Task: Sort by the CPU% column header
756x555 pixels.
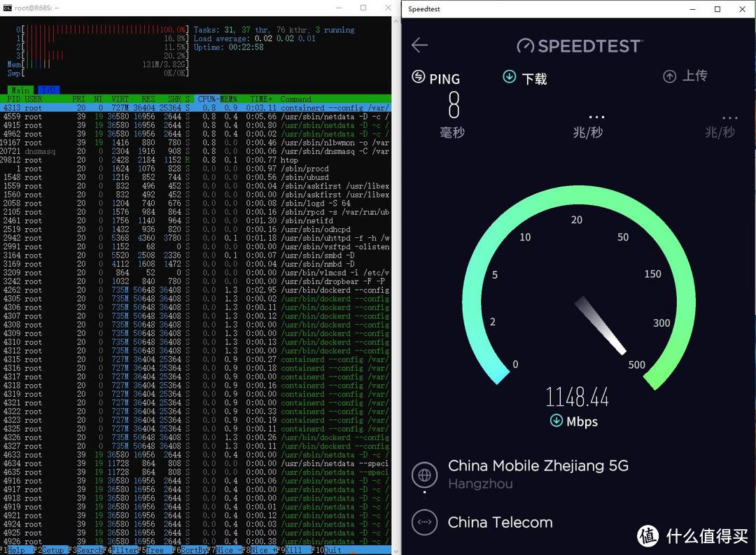Action: click(x=206, y=99)
